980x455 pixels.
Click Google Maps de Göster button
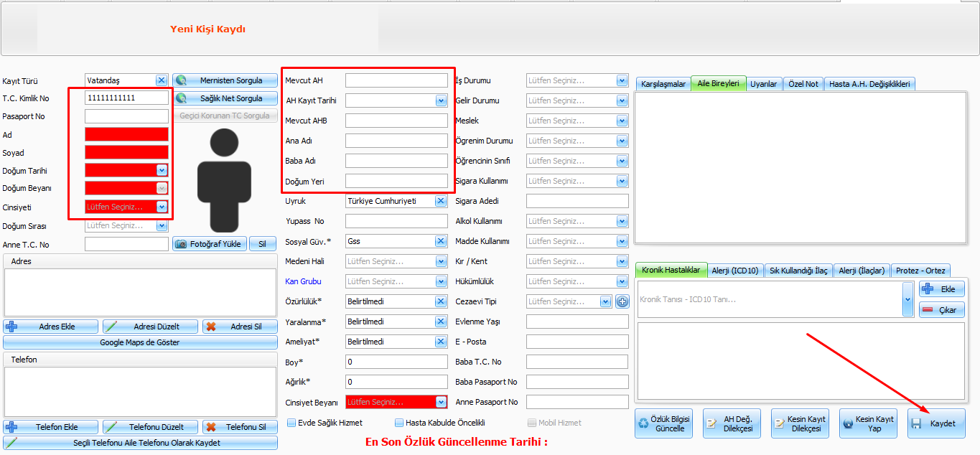coord(140,342)
